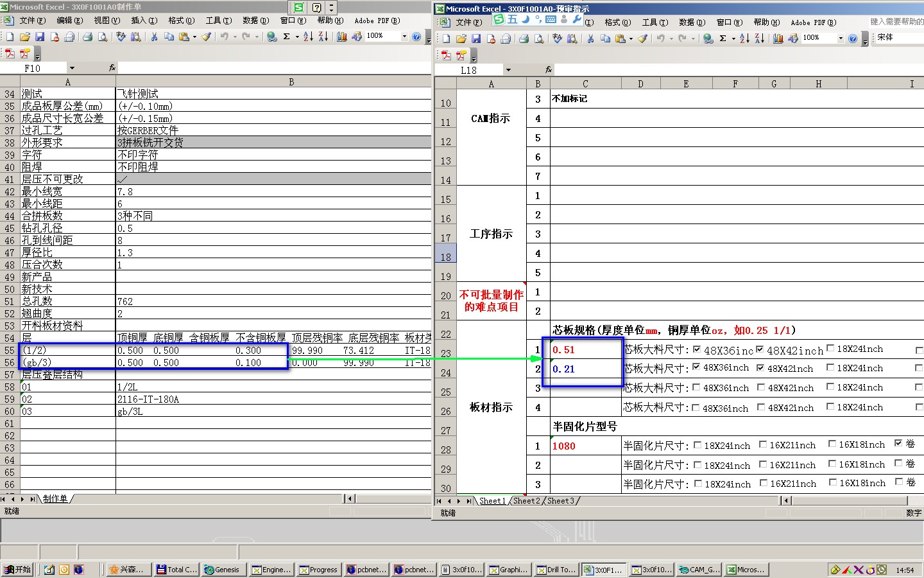The image size is (924, 578).
Task: Click Convert to Adobe PDF icon in left window
Action: click(x=10, y=54)
